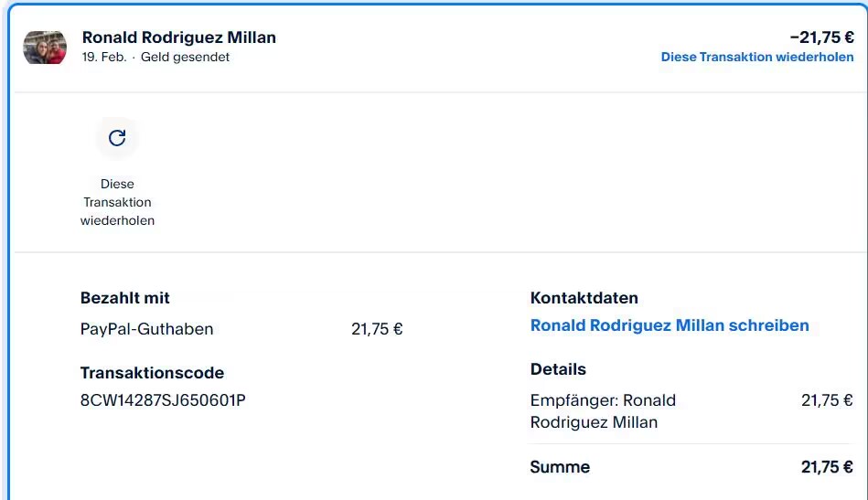Click the −21,75 € amount in the header
Image resolution: width=868 pixels, height=500 pixels.
coord(821,37)
